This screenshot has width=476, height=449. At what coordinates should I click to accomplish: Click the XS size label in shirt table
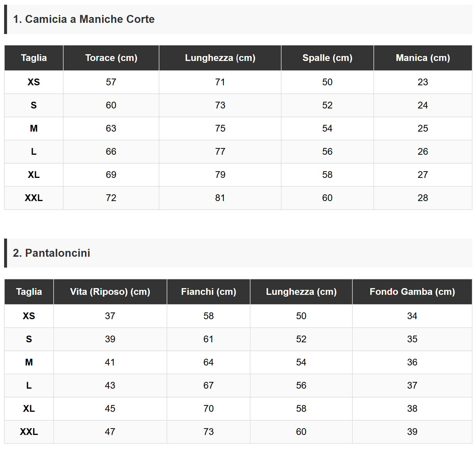[34, 82]
